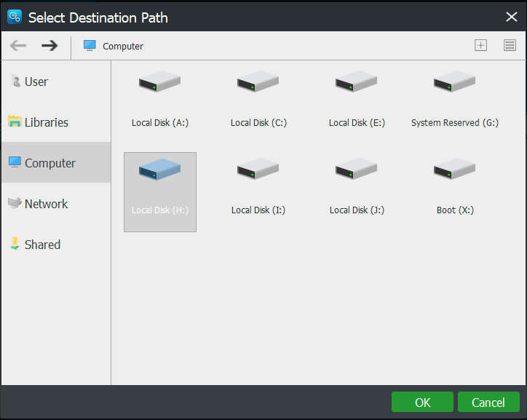This screenshot has width=527, height=420.
Task: Pick Local Disk (J:) drive icon
Action: point(356,169)
